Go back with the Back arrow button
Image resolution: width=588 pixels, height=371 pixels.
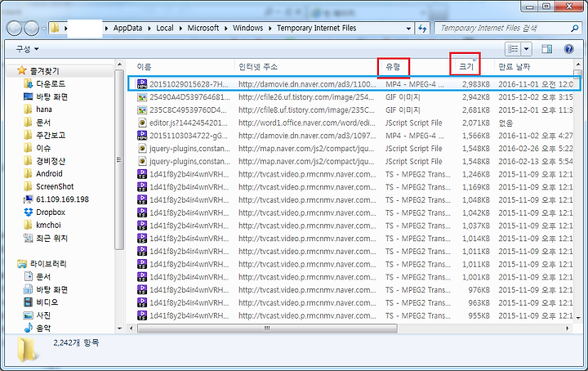pyautogui.click(x=14, y=28)
